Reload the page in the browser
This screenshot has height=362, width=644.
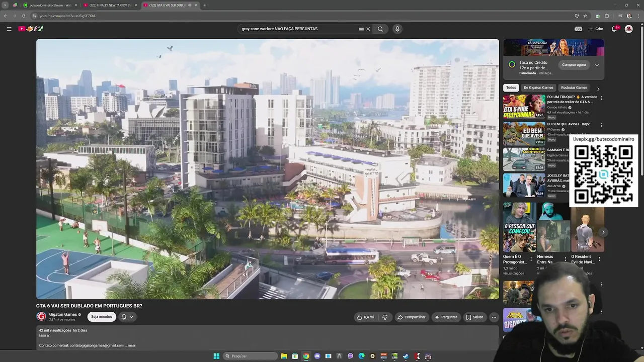point(23,16)
